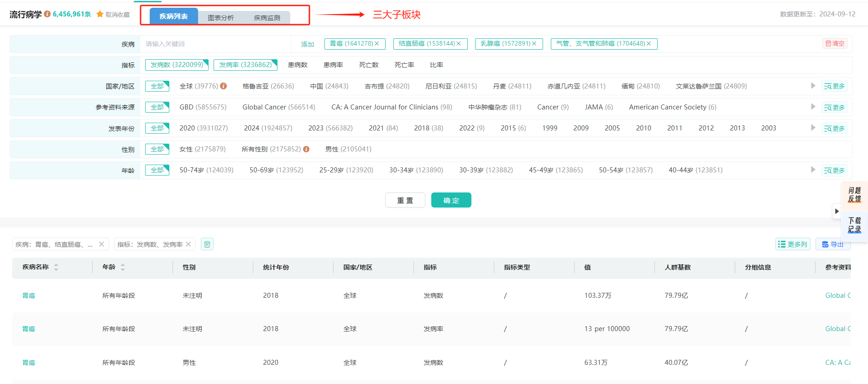The width and height of the screenshot is (868, 384).
Task: Switch to the 图表分析 tab
Action: point(220,17)
